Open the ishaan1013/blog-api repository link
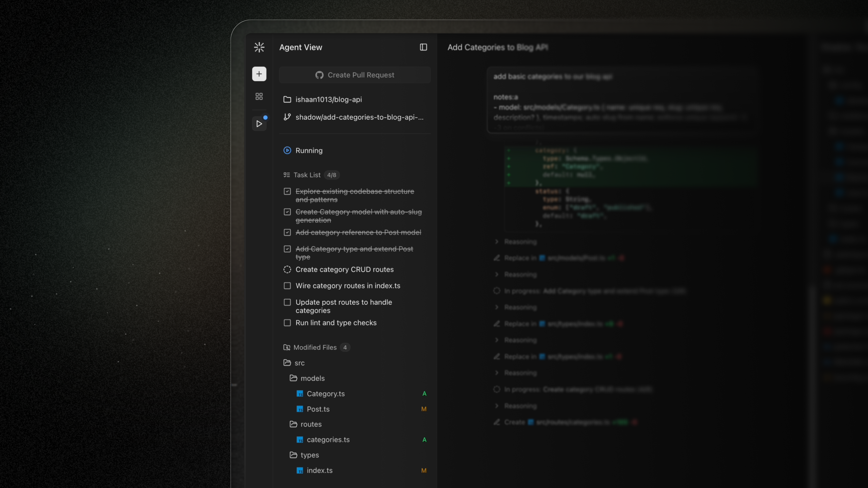Image resolution: width=868 pixels, height=488 pixels. (x=329, y=99)
